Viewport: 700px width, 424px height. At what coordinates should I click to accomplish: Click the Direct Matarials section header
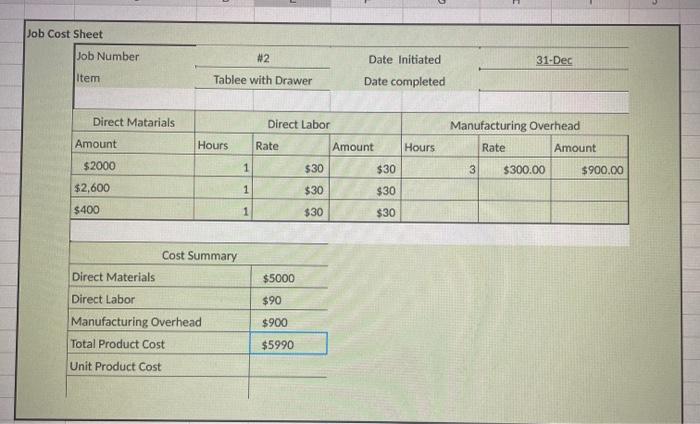point(133,122)
